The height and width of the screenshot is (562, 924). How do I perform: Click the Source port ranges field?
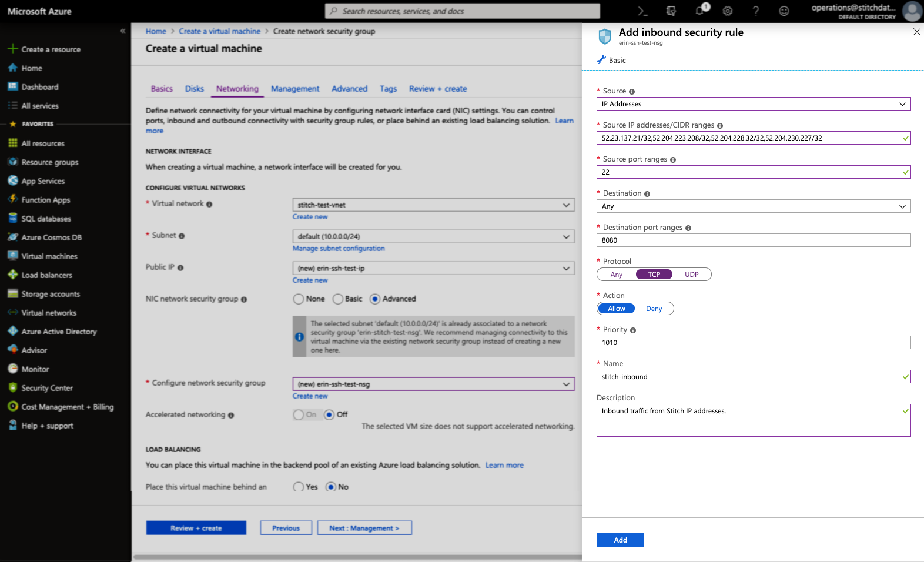754,172
